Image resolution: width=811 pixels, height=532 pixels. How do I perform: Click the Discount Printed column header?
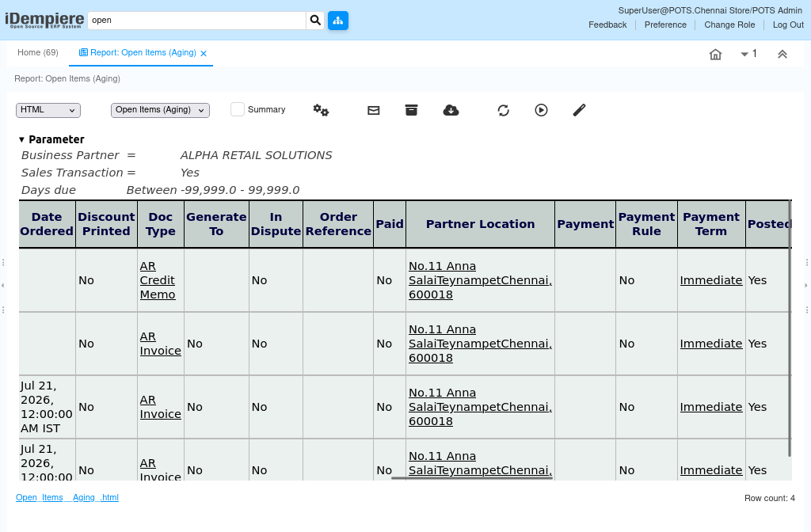tap(107, 224)
